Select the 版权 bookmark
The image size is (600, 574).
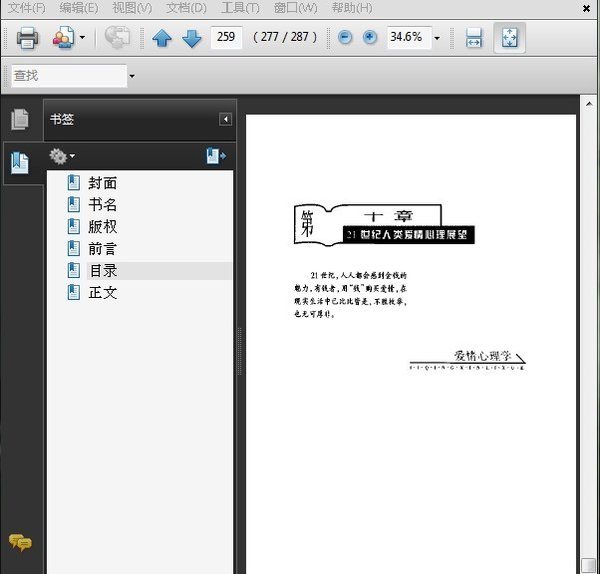102,227
